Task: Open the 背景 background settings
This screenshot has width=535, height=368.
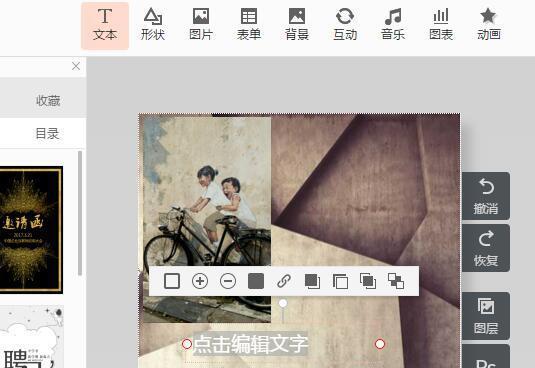Action: (x=297, y=26)
